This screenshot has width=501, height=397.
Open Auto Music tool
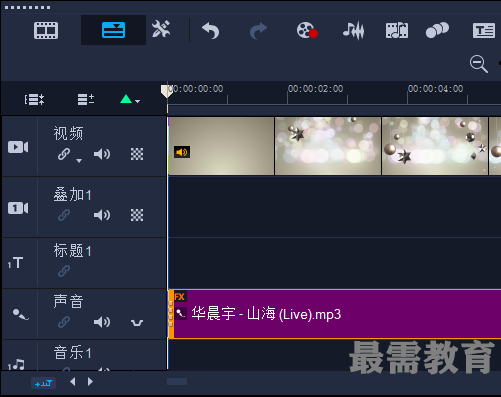coord(397,31)
